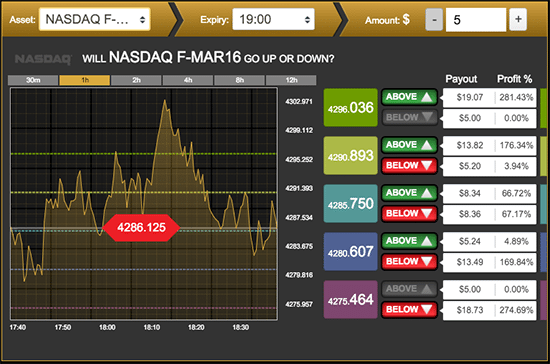Select BELOW for the 4275.464 level
550x364 pixels.
409,310
